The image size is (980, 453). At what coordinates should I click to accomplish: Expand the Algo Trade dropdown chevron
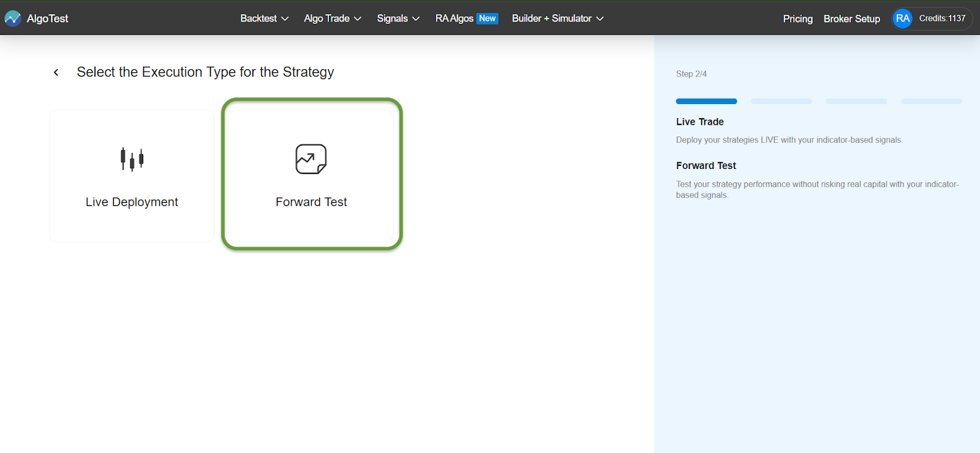[x=358, y=19]
